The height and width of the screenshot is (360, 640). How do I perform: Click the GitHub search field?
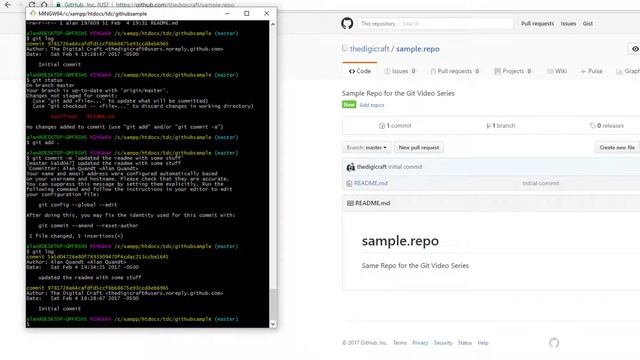[456, 24]
